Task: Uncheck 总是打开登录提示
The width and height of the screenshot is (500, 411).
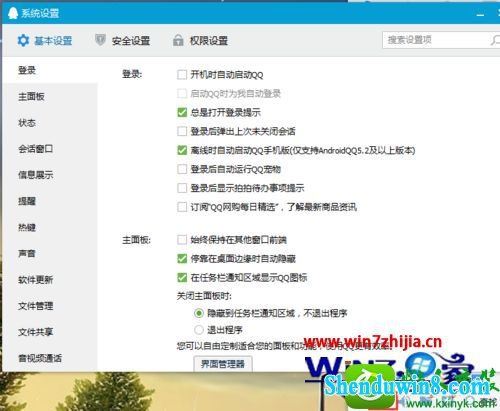Action: [x=182, y=112]
